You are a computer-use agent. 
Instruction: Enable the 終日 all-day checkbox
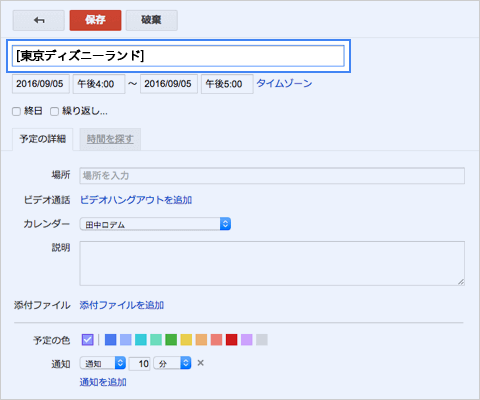pos(16,111)
